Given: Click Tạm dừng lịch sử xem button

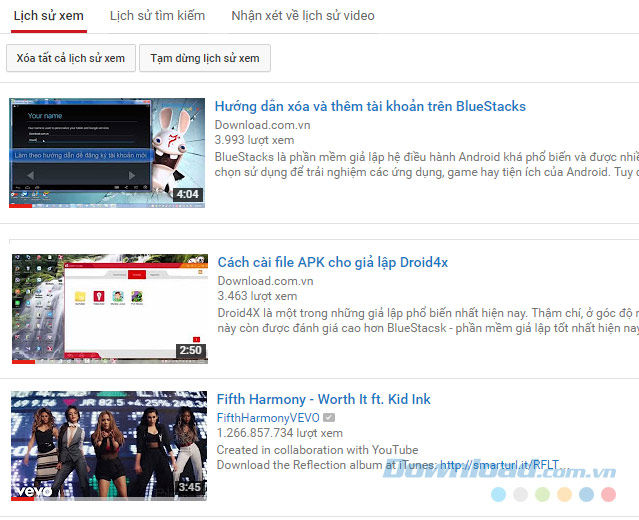Looking at the screenshot, I should click(205, 58).
